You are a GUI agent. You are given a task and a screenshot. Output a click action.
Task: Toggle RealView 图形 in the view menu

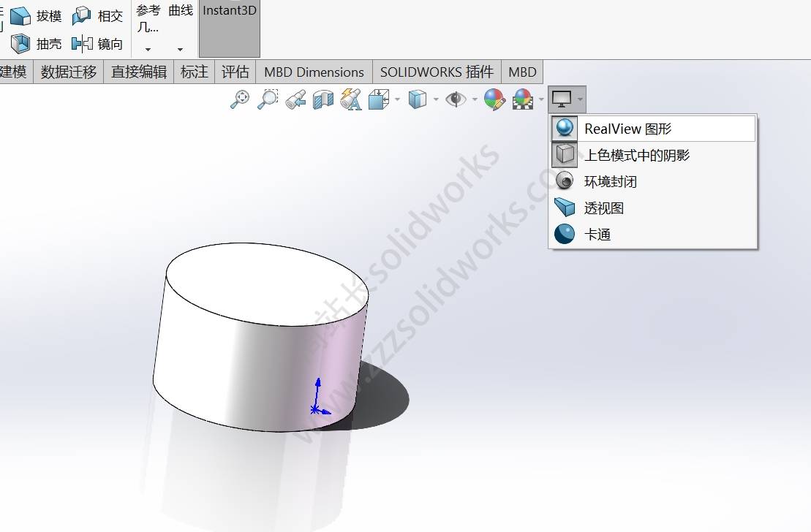click(627, 129)
